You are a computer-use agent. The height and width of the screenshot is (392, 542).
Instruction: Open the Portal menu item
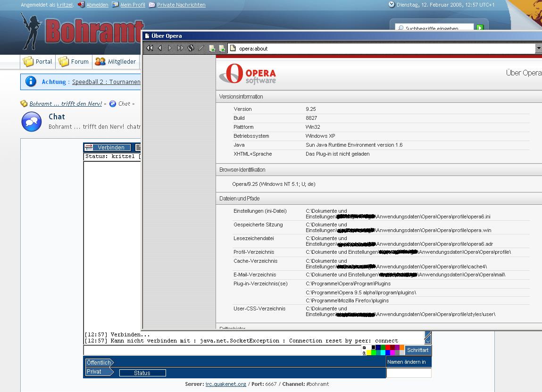[x=38, y=61]
